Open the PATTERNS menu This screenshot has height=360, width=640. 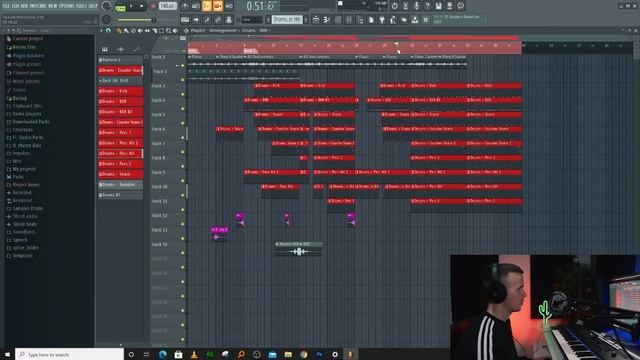coord(38,6)
